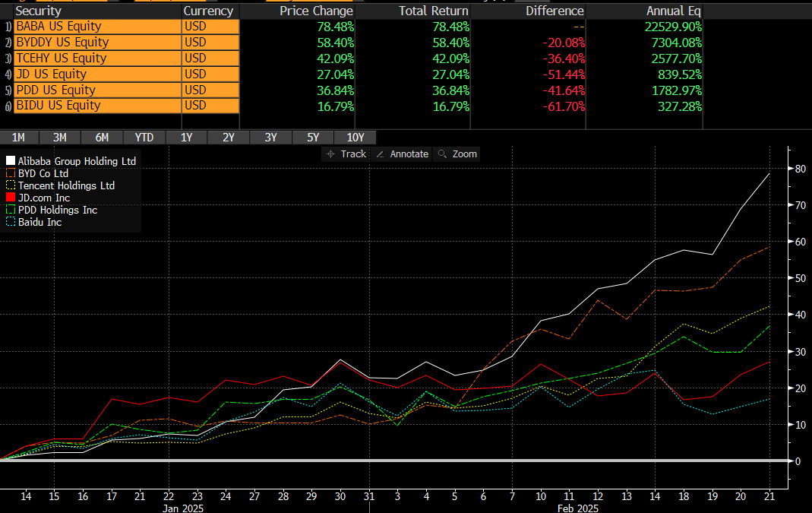Click the PDD Holdings Inc legend label

click(58, 210)
